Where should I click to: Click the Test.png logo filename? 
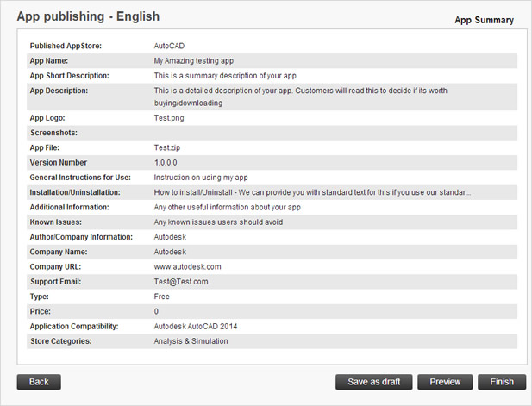[169, 118]
